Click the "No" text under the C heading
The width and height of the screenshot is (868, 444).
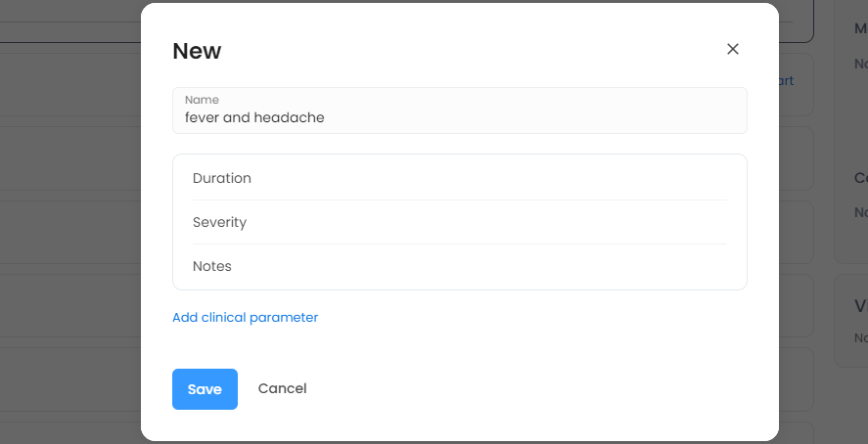point(861,212)
